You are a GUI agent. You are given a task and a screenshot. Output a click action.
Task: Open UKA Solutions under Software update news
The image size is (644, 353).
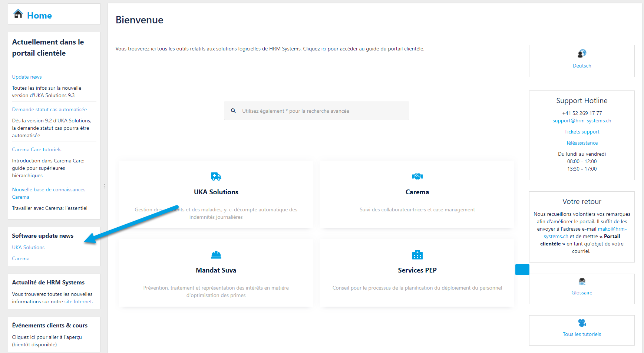(x=28, y=247)
